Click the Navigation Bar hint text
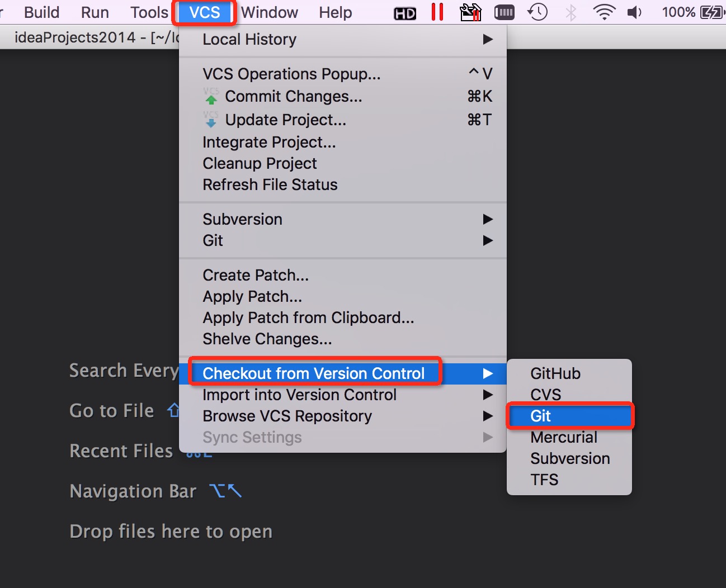 coord(133,491)
